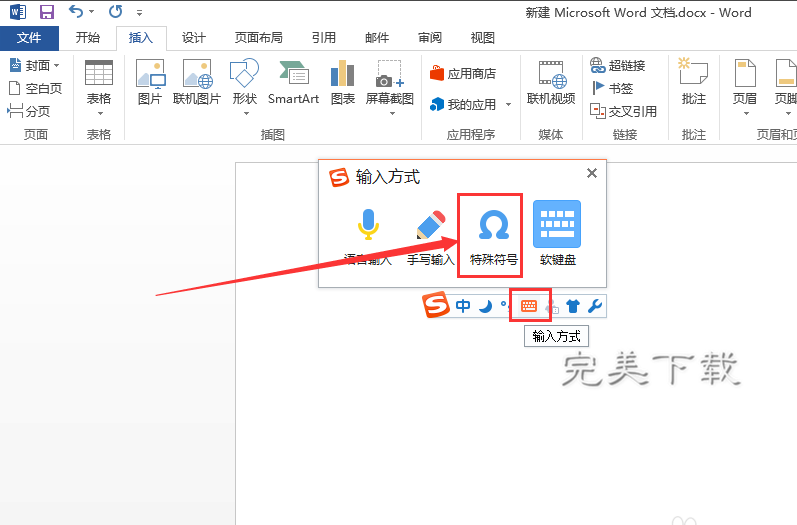The height and width of the screenshot is (525, 797).
Task: Open Customize Quick Access Toolbar dropdown
Action: coord(139,13)
